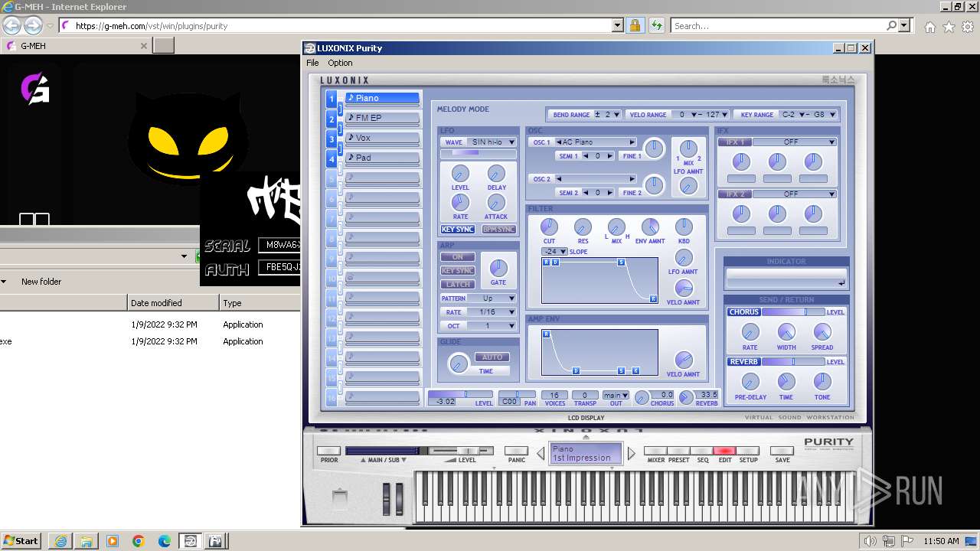Open the BEND RANGE dropdown

(x=607, y=115)
